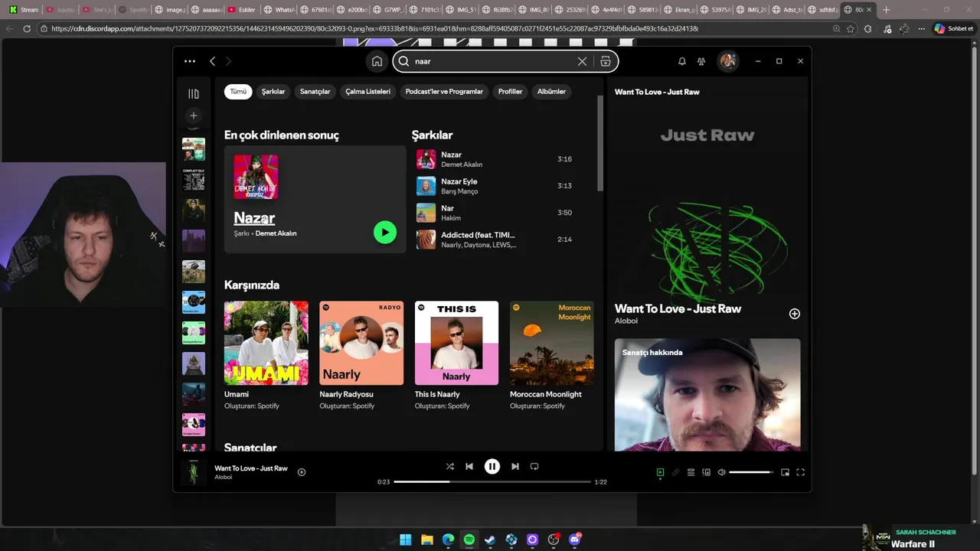Go back with the left arrow in Spotify
Screen dimensions: 980x551
pos(213,61)
